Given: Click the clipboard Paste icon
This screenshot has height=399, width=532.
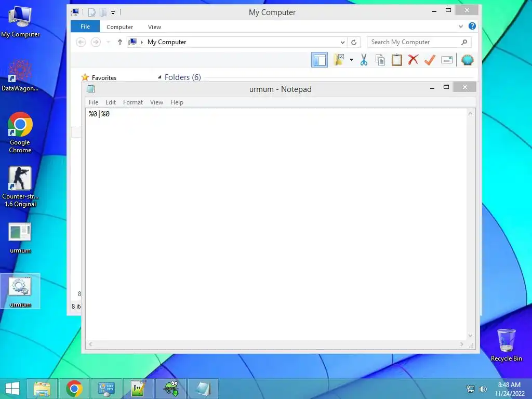Looking at the screenshot, I should pyautogui.click(x=396, y=60).
